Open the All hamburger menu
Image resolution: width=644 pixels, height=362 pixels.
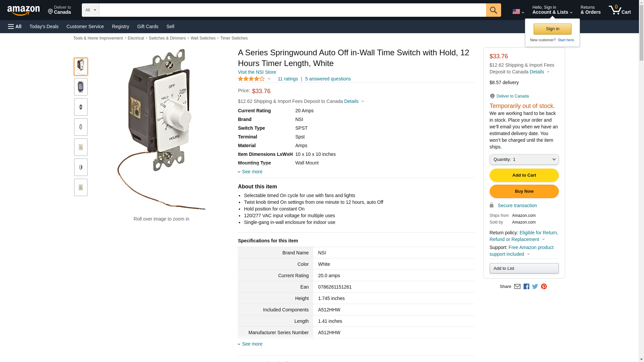click(x=15, y=26)
